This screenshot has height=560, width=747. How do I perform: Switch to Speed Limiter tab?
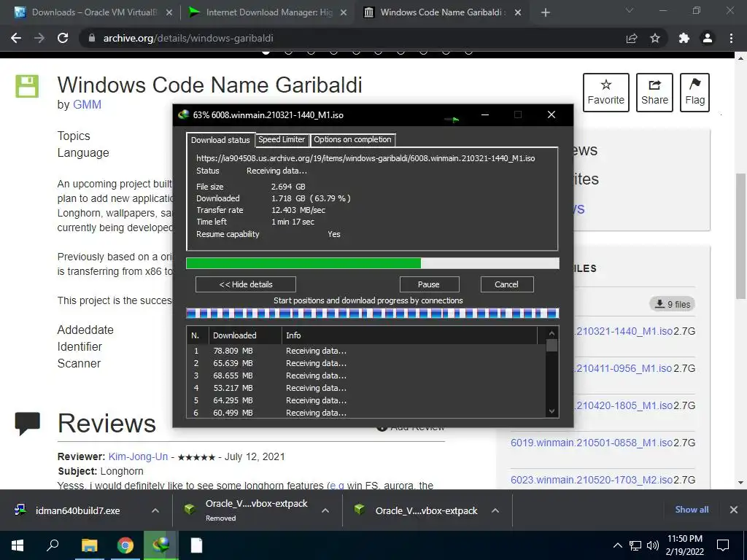point(282,139)
